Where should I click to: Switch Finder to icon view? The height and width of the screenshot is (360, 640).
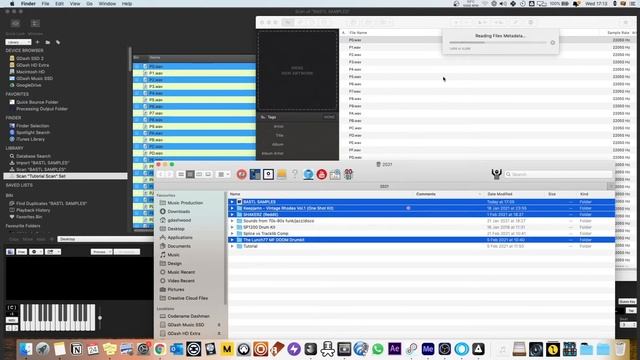point(181,174)
